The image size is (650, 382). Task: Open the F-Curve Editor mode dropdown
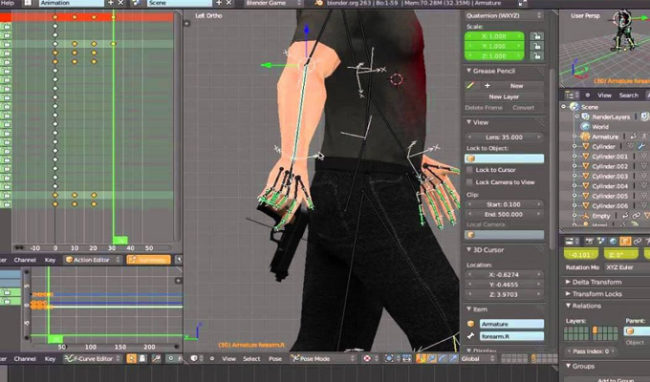tap(93, 358)
